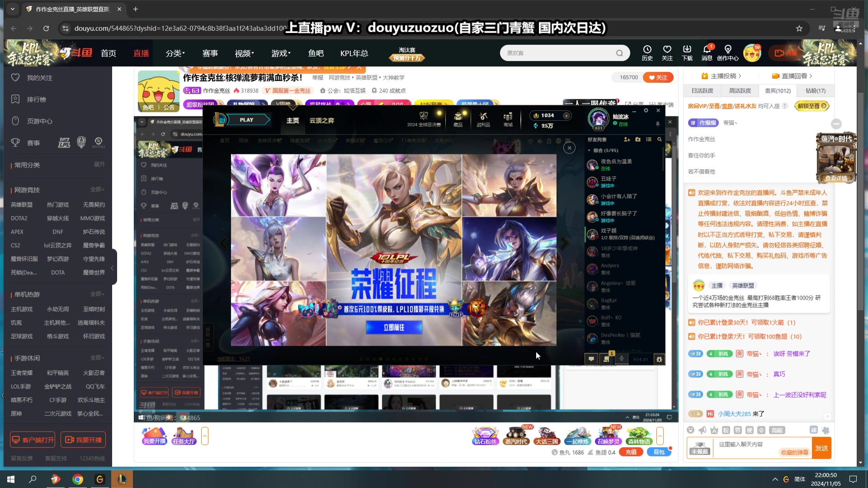This screenshot has width=868, height=488.
Task: Expand the 视频 dropdown in top nav
Action: [x=244, y=53]
